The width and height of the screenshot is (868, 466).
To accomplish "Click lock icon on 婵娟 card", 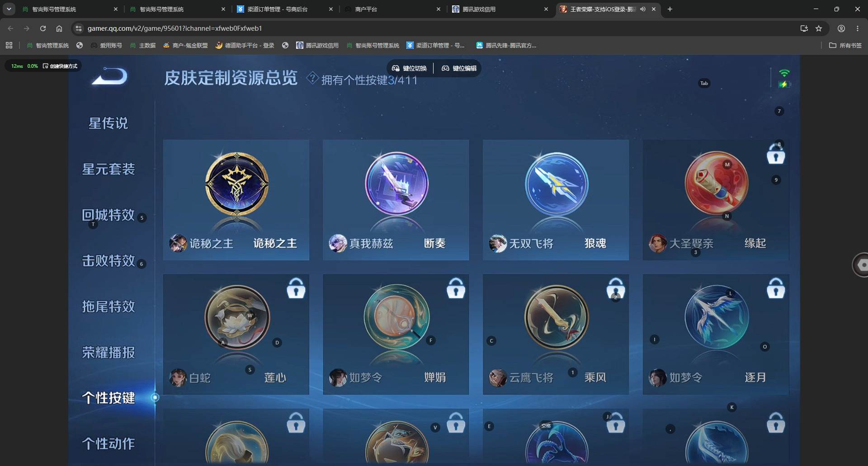I will pos(456,288).
